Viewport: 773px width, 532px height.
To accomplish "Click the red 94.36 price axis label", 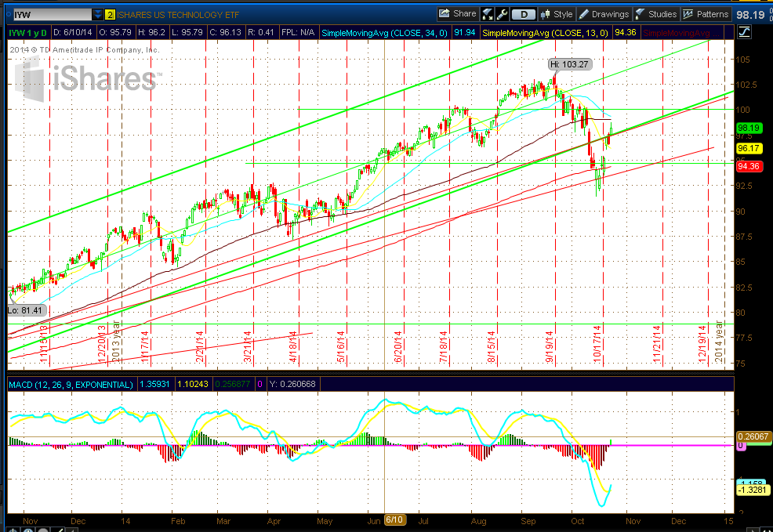I will (749, 167).
